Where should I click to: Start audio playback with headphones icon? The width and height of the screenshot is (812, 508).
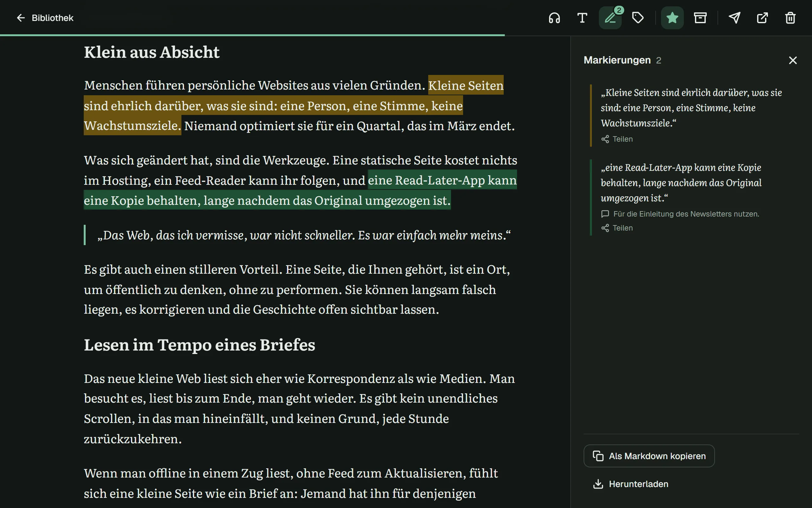point(554,18)
